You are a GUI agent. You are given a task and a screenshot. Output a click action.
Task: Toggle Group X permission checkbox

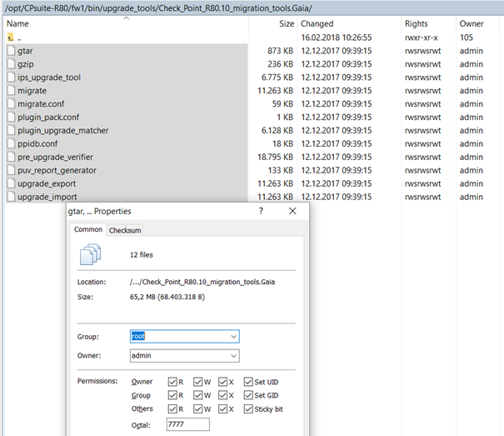[x=222, y=395]
